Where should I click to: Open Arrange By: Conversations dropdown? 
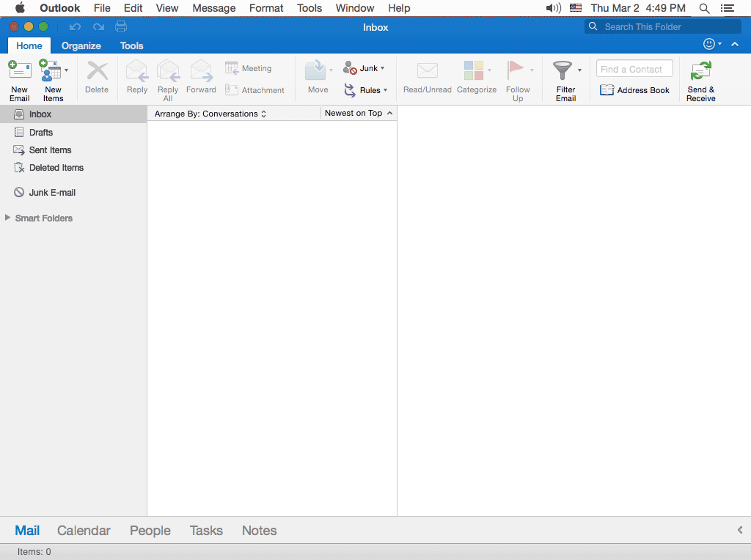point(210,114)
